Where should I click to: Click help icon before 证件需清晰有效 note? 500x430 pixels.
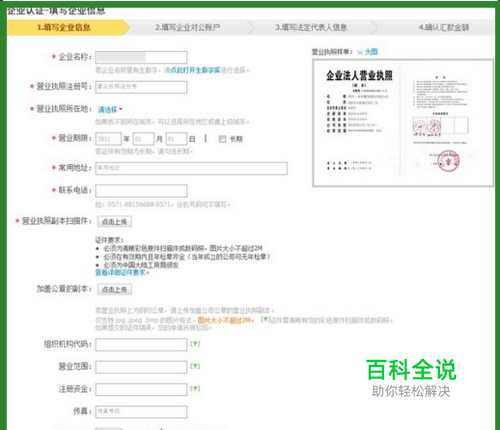(265, 319)
